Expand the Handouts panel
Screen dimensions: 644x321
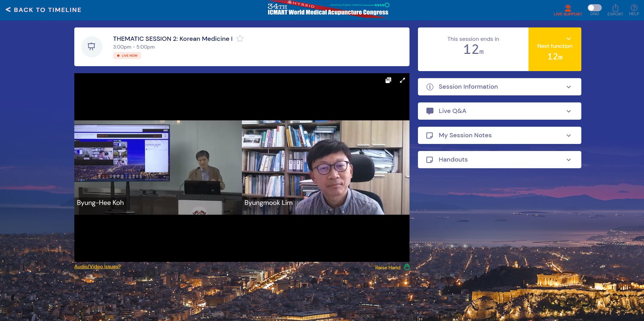pos(499,159)
